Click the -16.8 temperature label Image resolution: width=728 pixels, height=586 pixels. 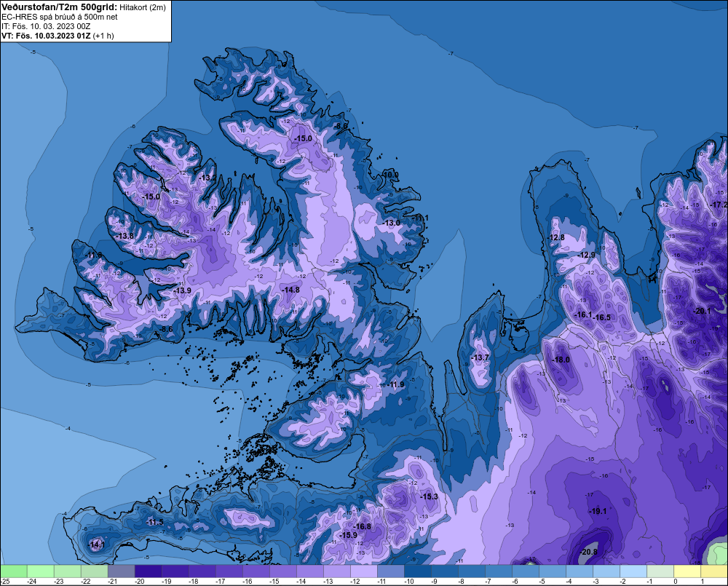click(362, 526)
